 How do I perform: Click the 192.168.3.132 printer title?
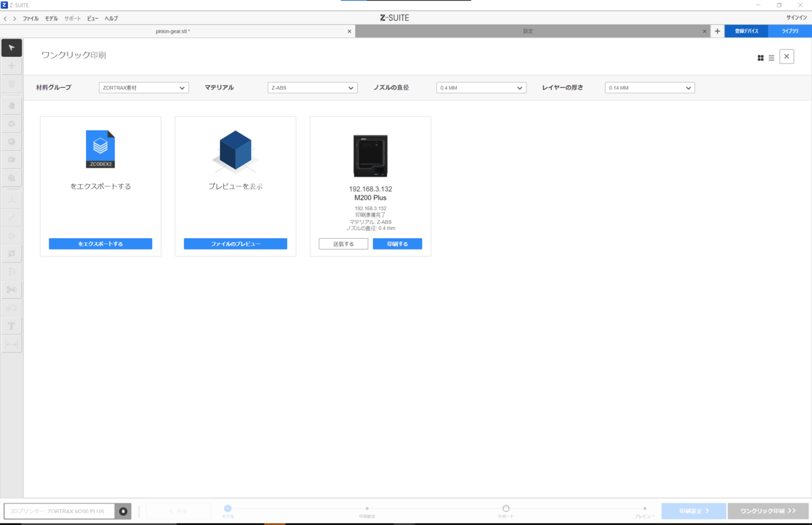tap(370, 189)
